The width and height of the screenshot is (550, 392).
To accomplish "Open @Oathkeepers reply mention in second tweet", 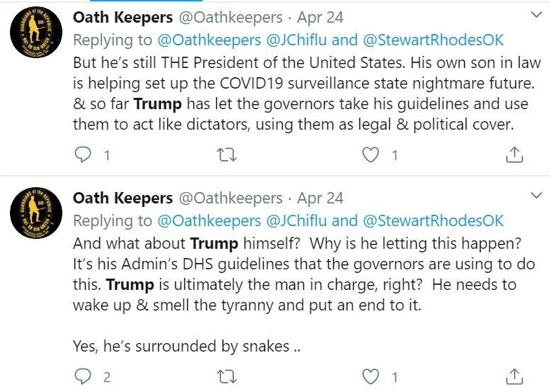I will [209, 220].
